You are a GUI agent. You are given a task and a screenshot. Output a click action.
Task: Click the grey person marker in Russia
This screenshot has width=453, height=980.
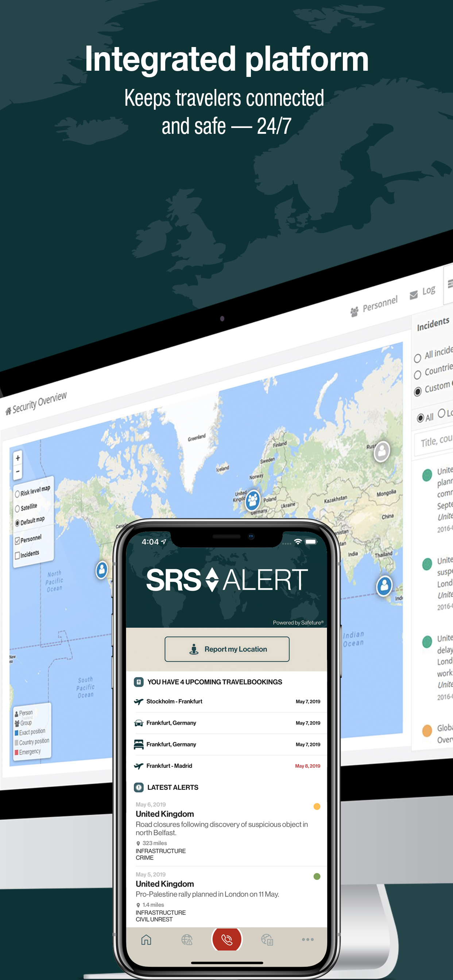382,452
